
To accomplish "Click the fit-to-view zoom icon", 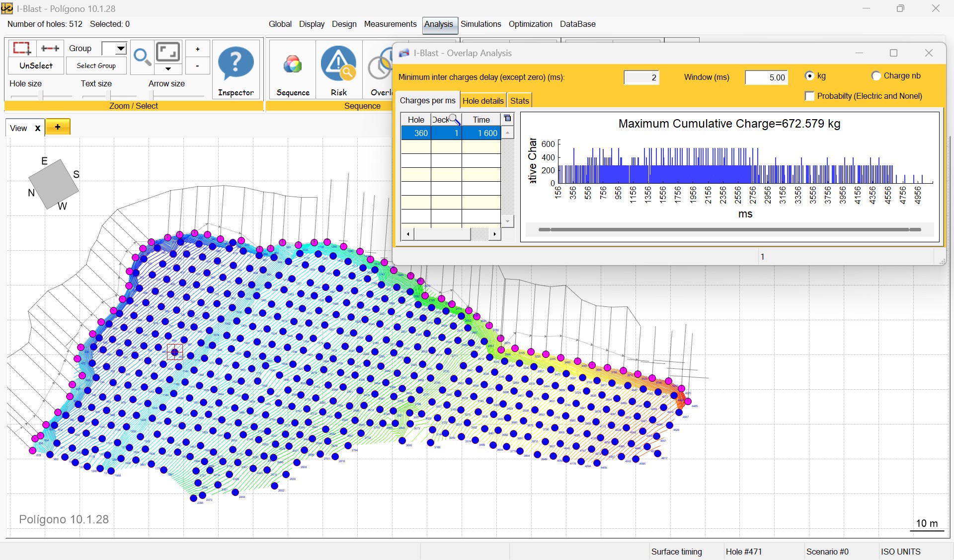I will [x=168, y=52].
